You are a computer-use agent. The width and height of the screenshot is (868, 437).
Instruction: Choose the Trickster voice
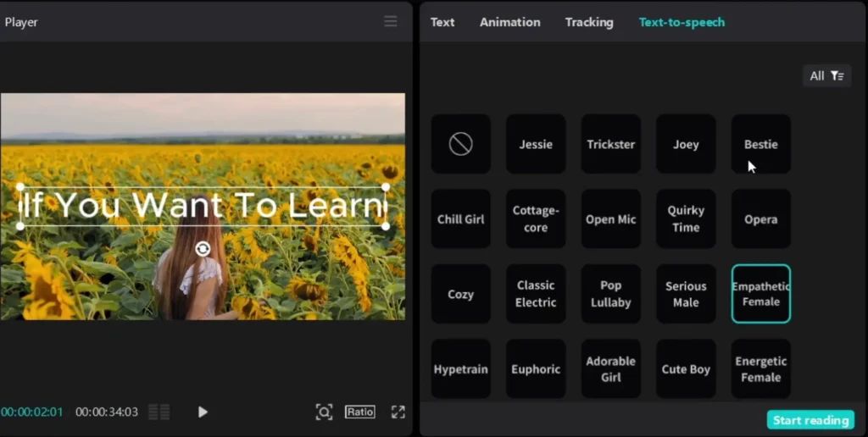[x=610, y=144]
